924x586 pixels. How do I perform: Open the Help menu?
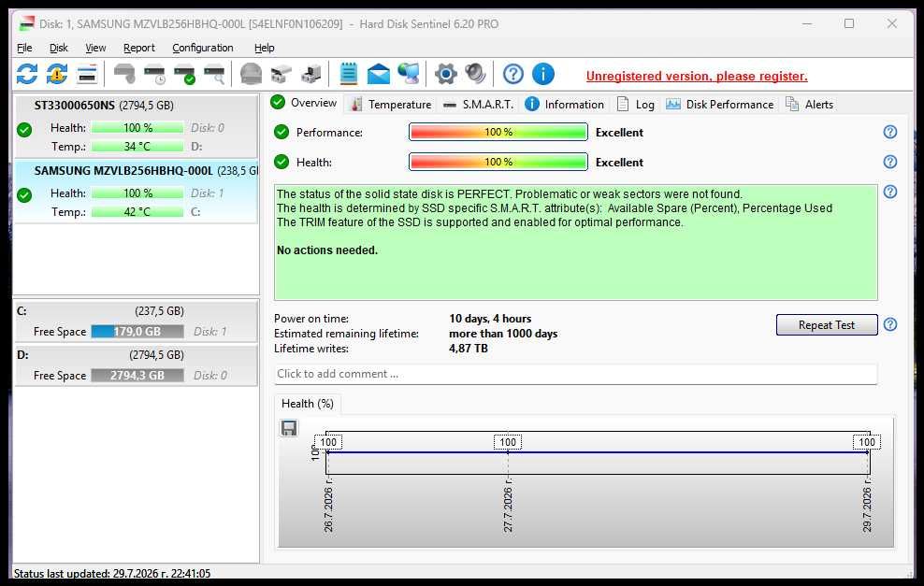(264, 48)
